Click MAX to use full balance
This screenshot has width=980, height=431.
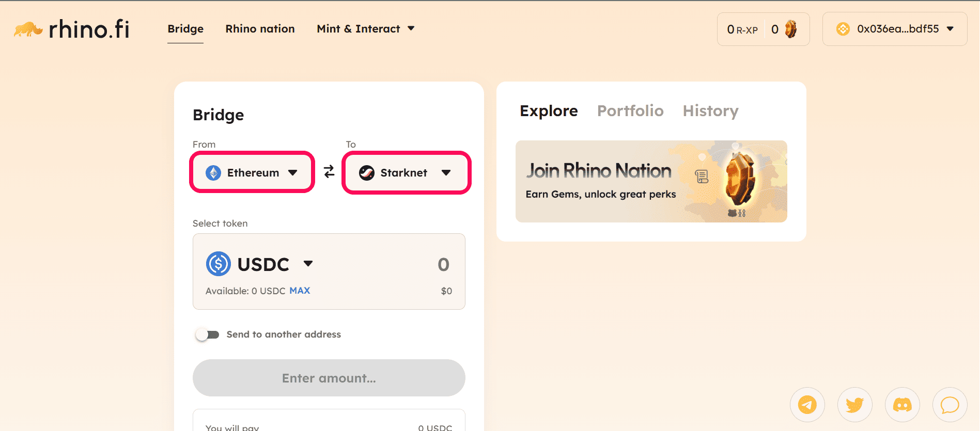tap(300, 291)
